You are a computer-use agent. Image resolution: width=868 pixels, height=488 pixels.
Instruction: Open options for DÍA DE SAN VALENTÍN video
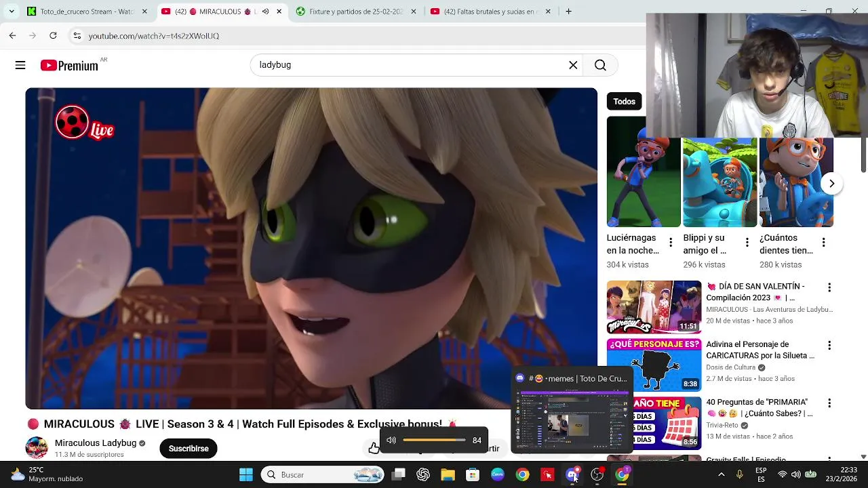tap(829, 288)
